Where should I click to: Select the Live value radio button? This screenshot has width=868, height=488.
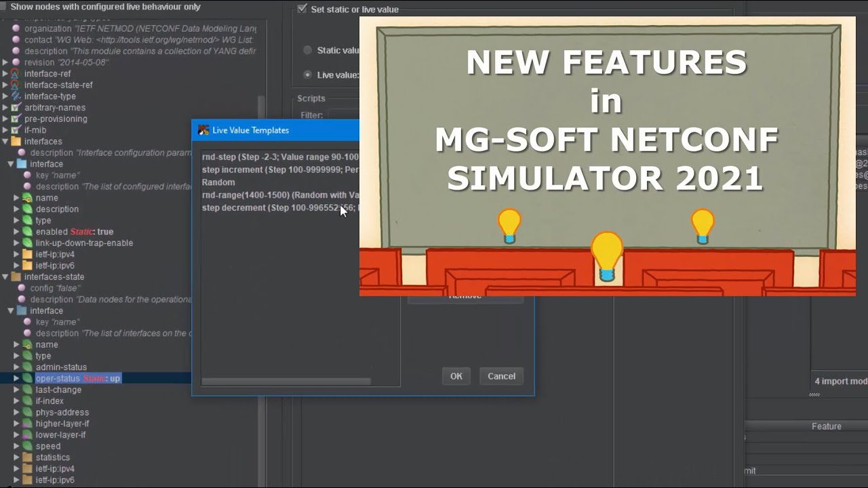(x=308, y=75)
